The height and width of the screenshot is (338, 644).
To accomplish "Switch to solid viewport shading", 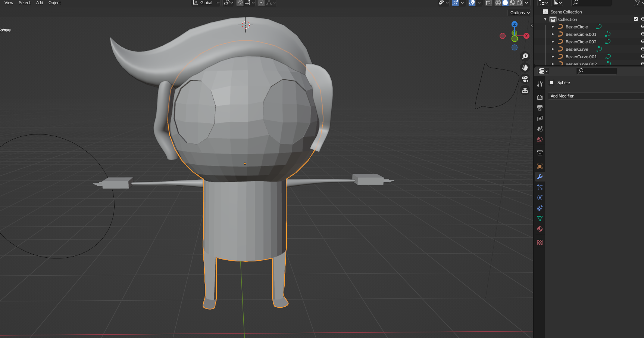I will coord(505,3).
